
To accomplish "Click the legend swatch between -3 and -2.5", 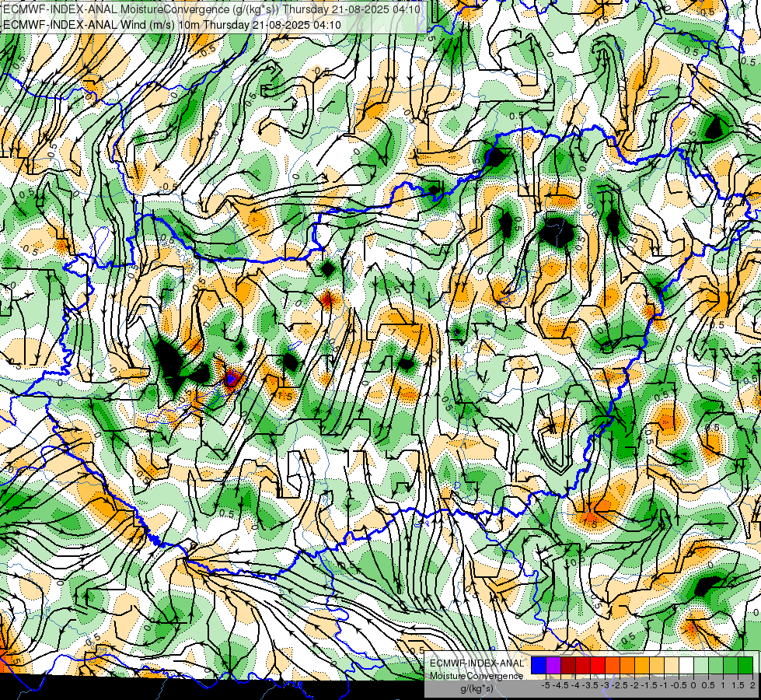I will click(613, 666).
